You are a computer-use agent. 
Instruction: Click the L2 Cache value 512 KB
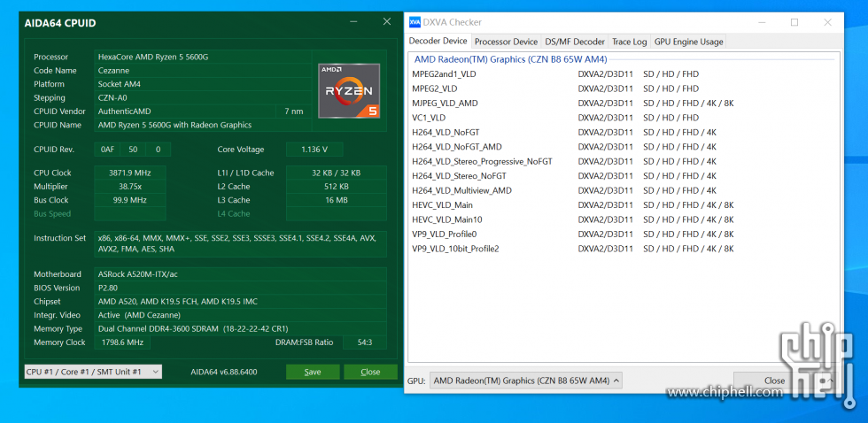336,187
